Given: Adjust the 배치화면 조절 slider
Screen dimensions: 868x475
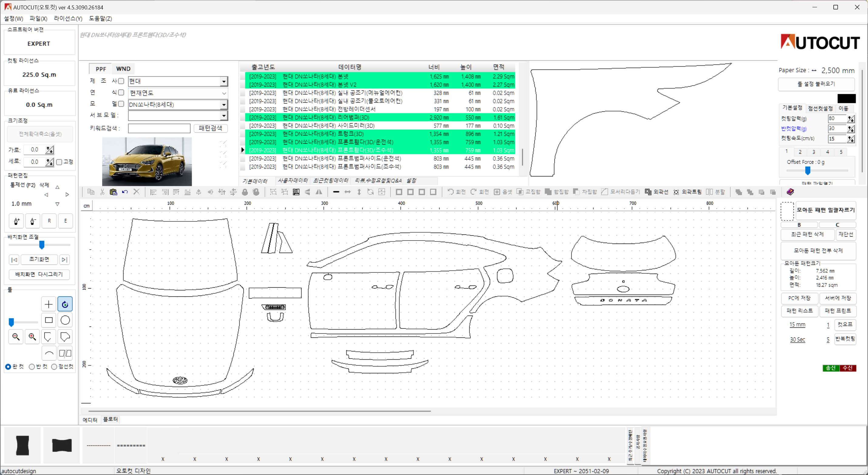Looking at the screenshot, I should coord(42,245).
